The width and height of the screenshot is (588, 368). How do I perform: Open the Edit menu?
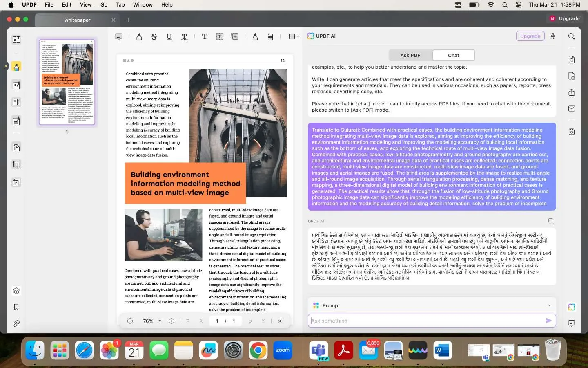(67, 4)
